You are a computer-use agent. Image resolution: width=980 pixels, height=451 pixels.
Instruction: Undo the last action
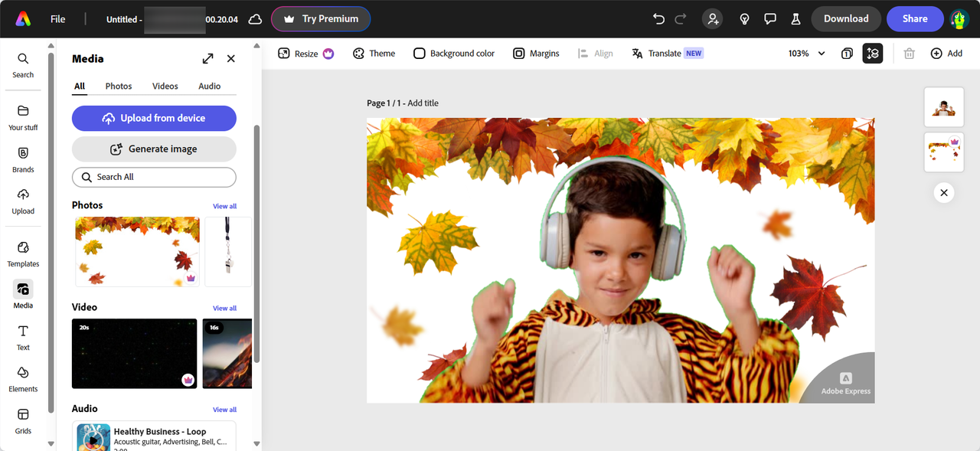[658, 19]
